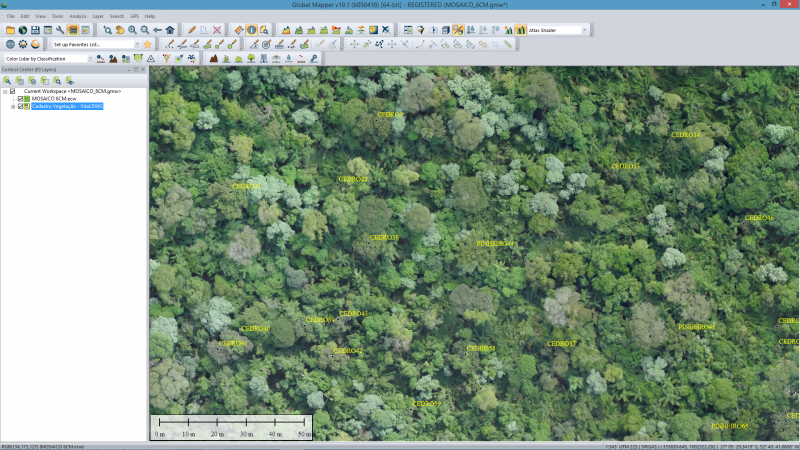
Task: Open the View menu
Action: pyautogui.click(x=40, y=16)
